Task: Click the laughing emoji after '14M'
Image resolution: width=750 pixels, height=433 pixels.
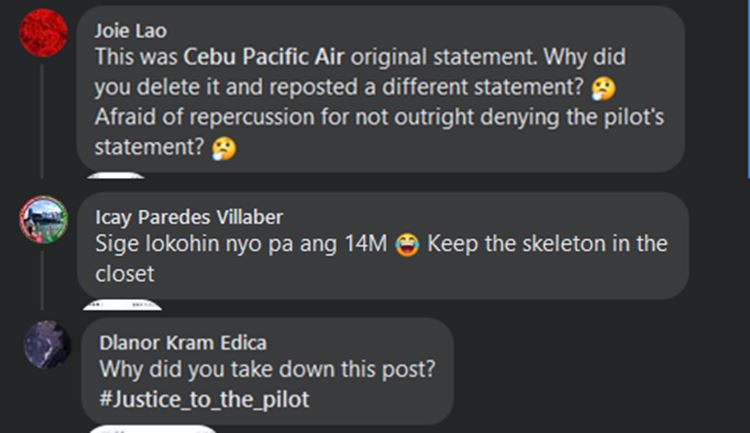Action: 406,245
